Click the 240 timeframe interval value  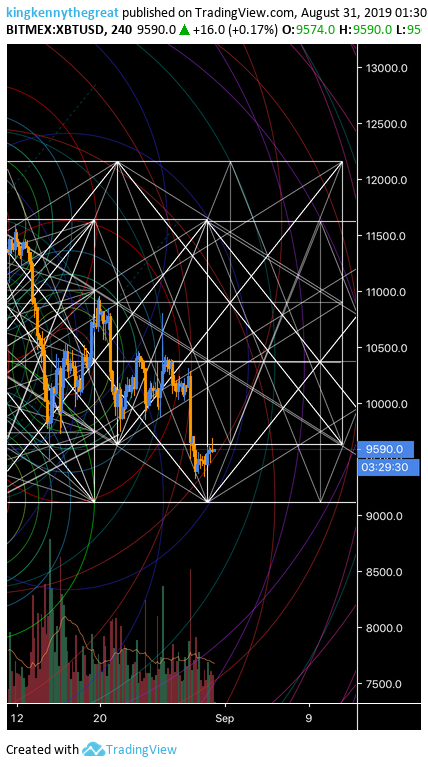tap(121, 30)
